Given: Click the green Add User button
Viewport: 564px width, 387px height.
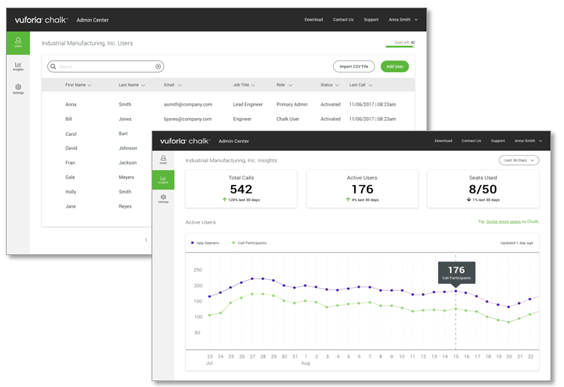Looking at the screenshot, I should click(x=395, y=66).
